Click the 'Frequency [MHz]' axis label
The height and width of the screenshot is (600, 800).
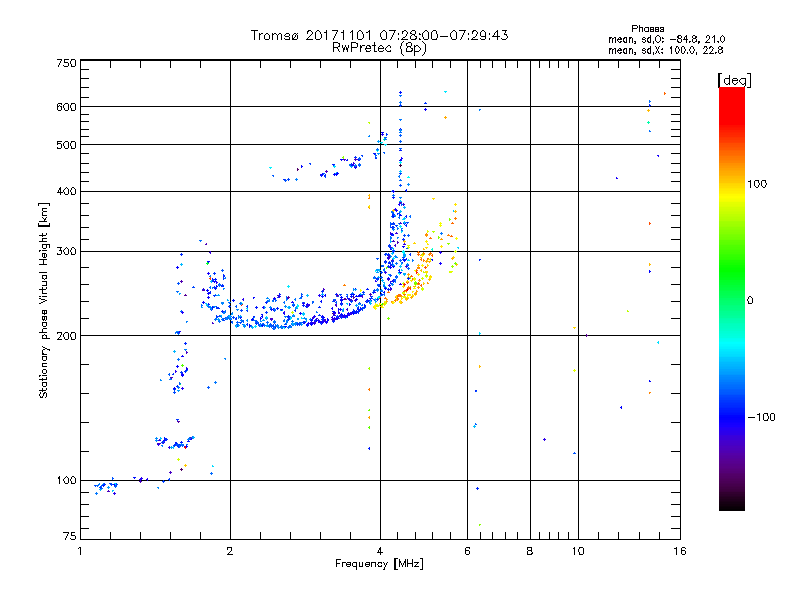pyautogui.click(x=379, y=564)
